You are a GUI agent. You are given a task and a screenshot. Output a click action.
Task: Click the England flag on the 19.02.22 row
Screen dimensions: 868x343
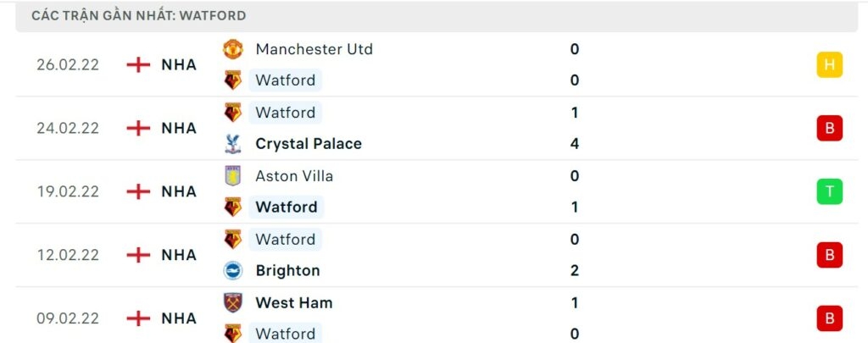pyautogui.click(x=138, y=191)
